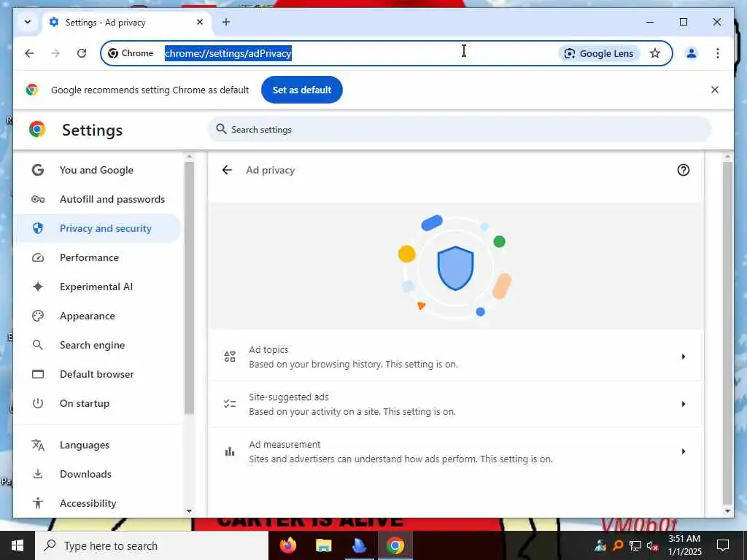This screenshot has width=747, height=560.
Task: Click the sparkle icon beside Experimental AI
Action: 38,287
